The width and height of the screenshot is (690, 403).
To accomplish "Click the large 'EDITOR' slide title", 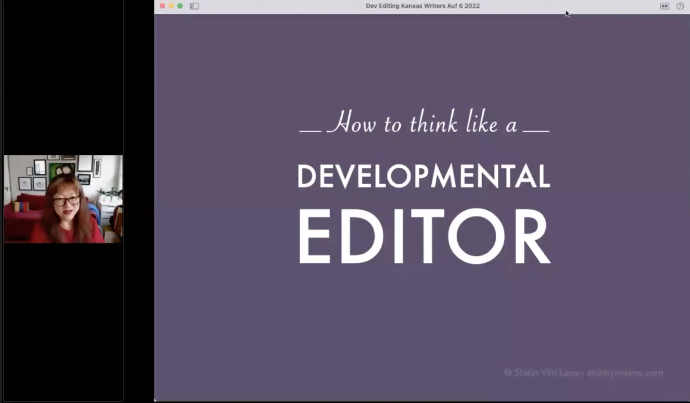I will (x=424, y=237).
